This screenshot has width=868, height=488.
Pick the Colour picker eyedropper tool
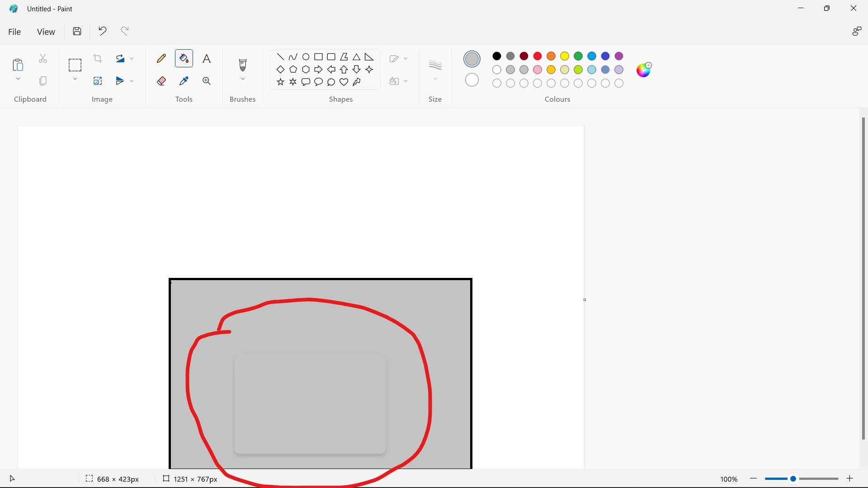(x=184, y=81)
